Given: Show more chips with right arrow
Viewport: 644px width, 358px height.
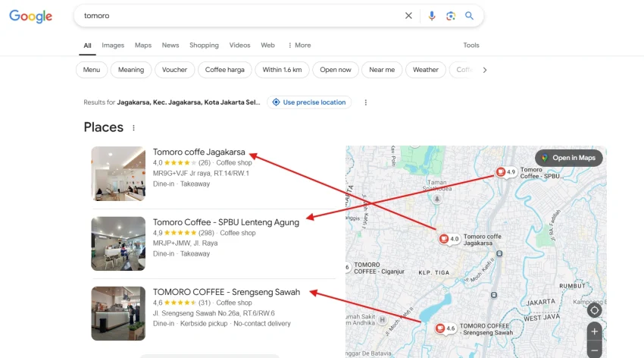Looking at the screenshot, I should (x=485, y=70).
